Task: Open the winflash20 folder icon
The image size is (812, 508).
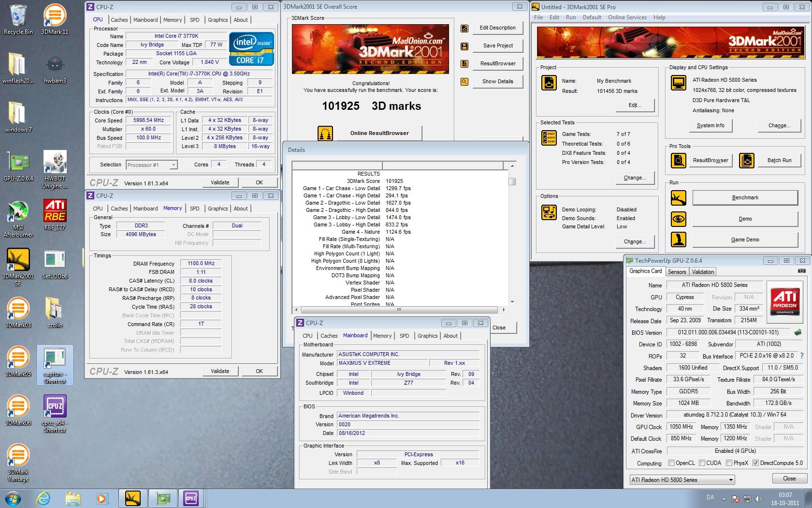Action: click(x=18, y=68)
